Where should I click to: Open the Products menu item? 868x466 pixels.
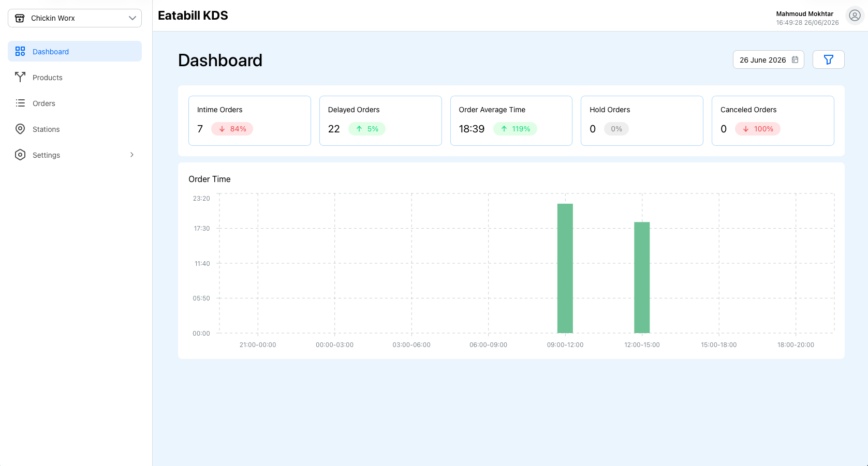75,77
